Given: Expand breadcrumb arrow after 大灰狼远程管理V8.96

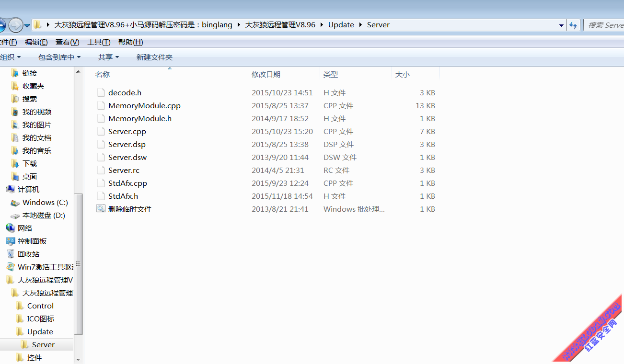Looking at the screenshot, I should (322, 25).
